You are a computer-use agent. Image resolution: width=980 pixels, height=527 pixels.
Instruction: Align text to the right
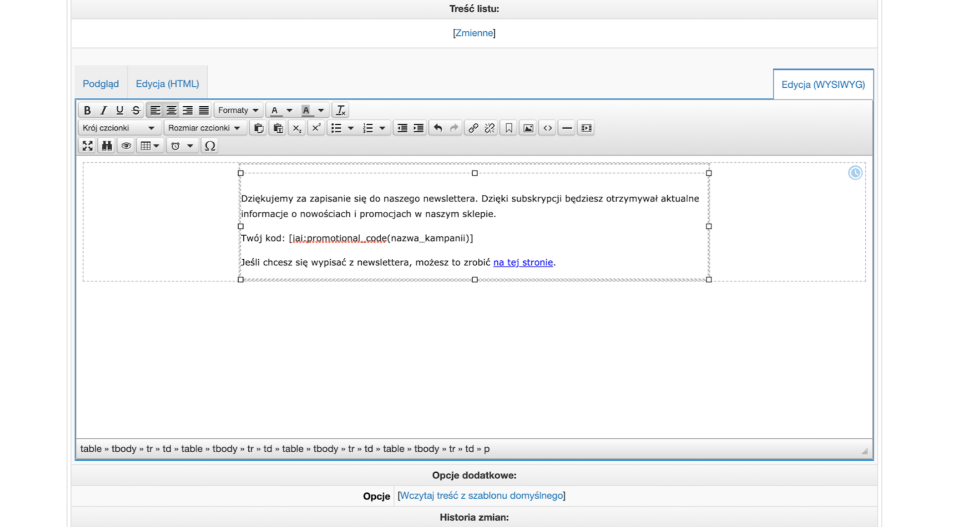tap(187, 110)
